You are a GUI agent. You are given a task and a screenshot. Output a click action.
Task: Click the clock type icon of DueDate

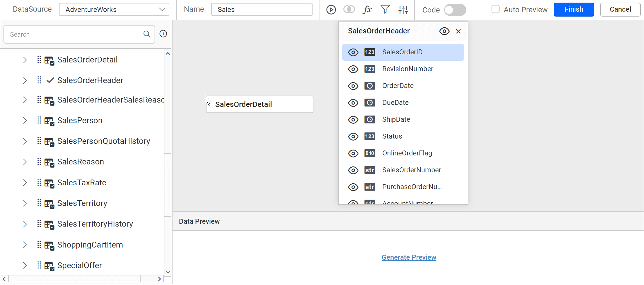click(x=370, y=103)
